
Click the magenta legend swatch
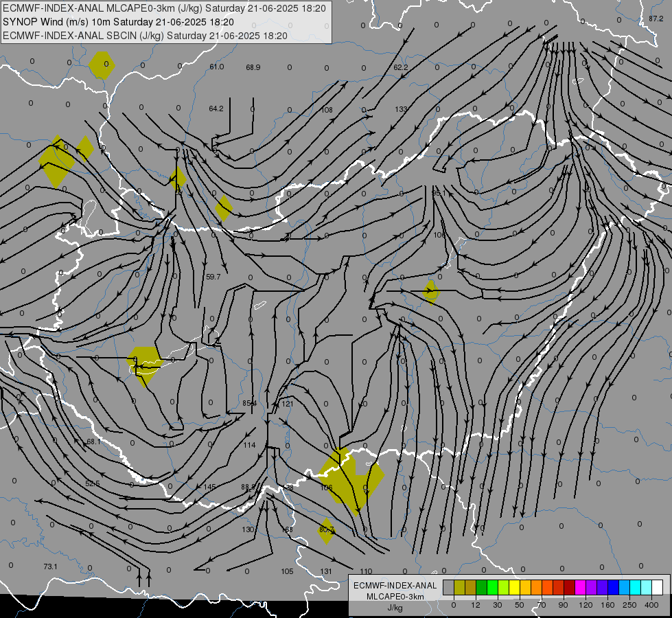[580, 588]
